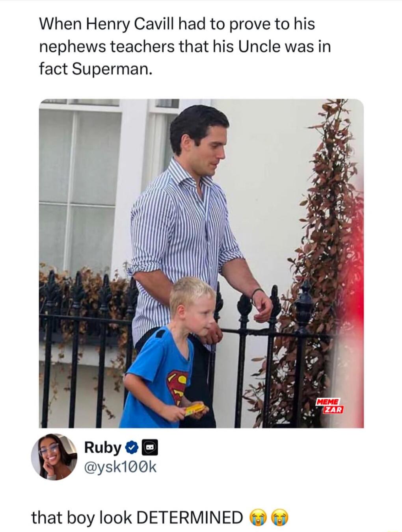Open the Ruby display name link
The image size is (402, 532).
pos(103,448)
